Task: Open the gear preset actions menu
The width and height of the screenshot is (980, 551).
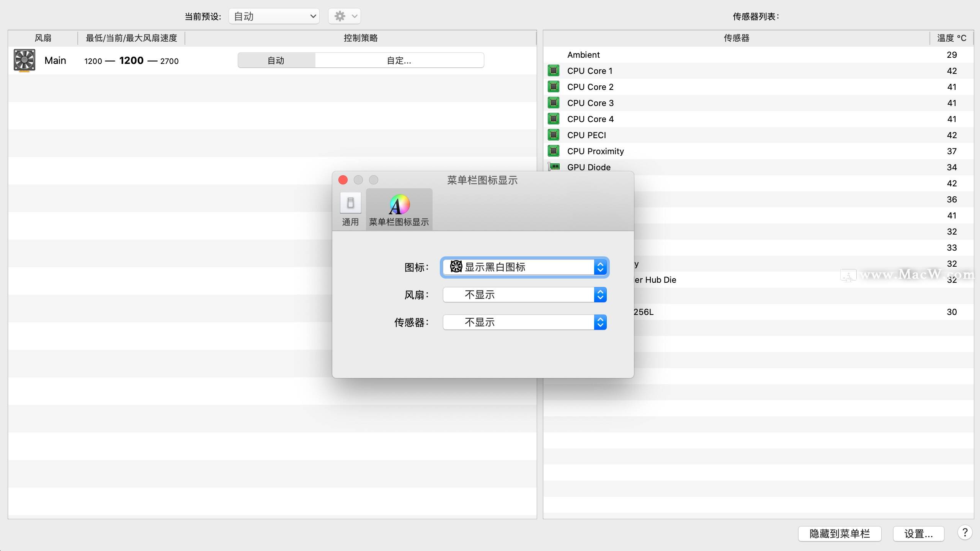Action: (x=345, y=16)
